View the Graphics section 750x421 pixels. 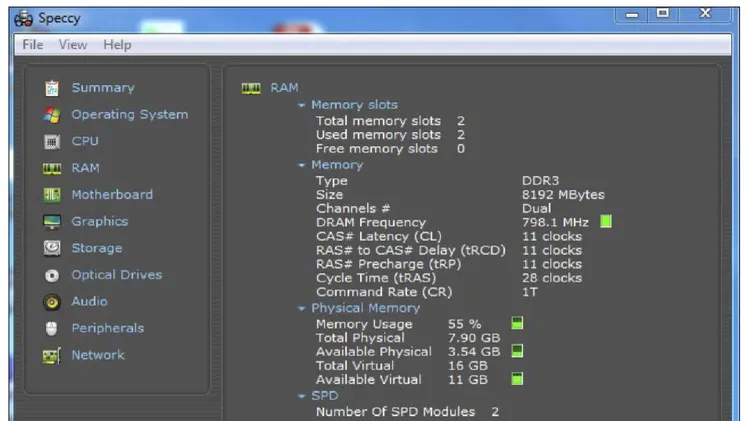pos(100,222)
